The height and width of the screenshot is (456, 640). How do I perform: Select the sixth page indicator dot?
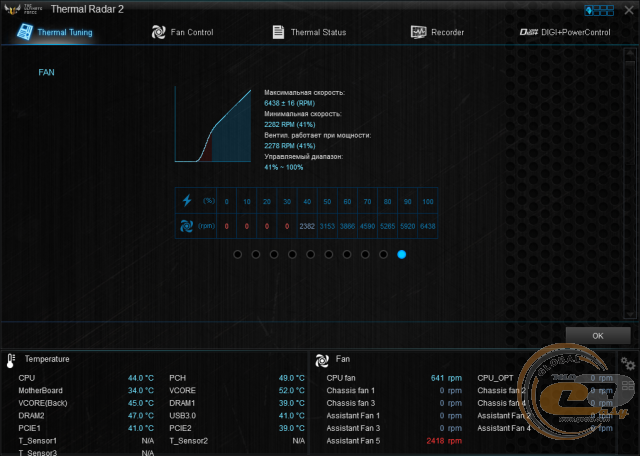tap(329, 254)
